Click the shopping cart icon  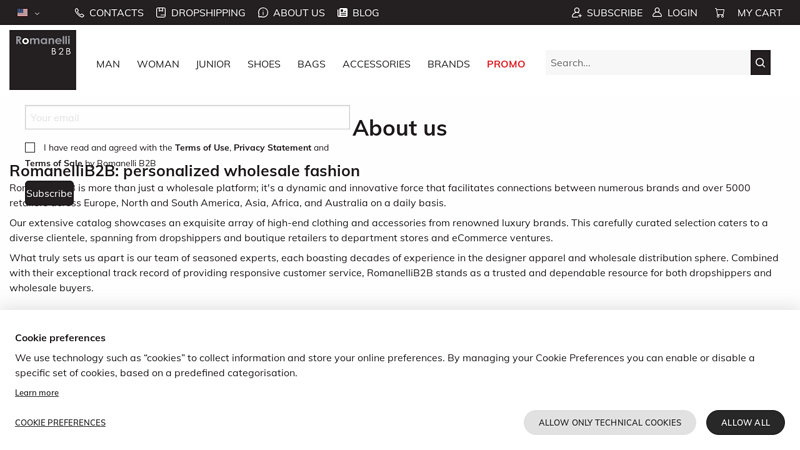tap(719, 13)
